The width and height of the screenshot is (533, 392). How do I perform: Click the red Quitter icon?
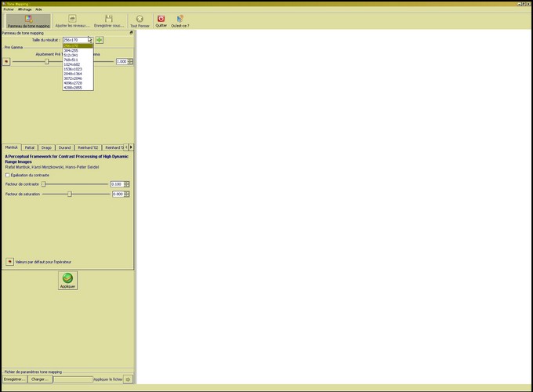pos(161,20)
